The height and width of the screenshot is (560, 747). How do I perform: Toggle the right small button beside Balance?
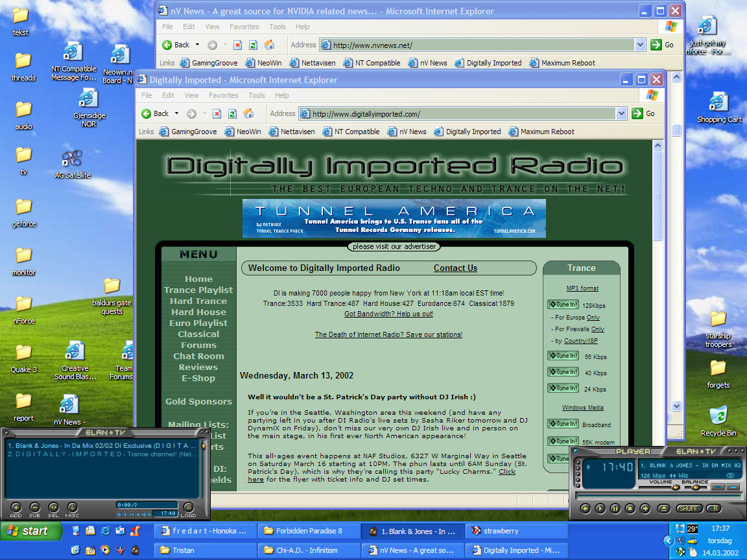click(733, 487)
